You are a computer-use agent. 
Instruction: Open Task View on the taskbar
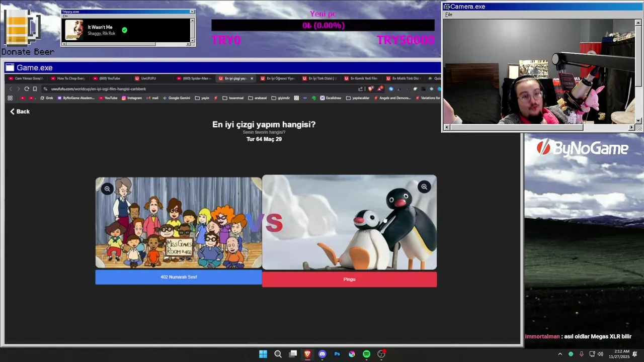(x=293, y=354)
